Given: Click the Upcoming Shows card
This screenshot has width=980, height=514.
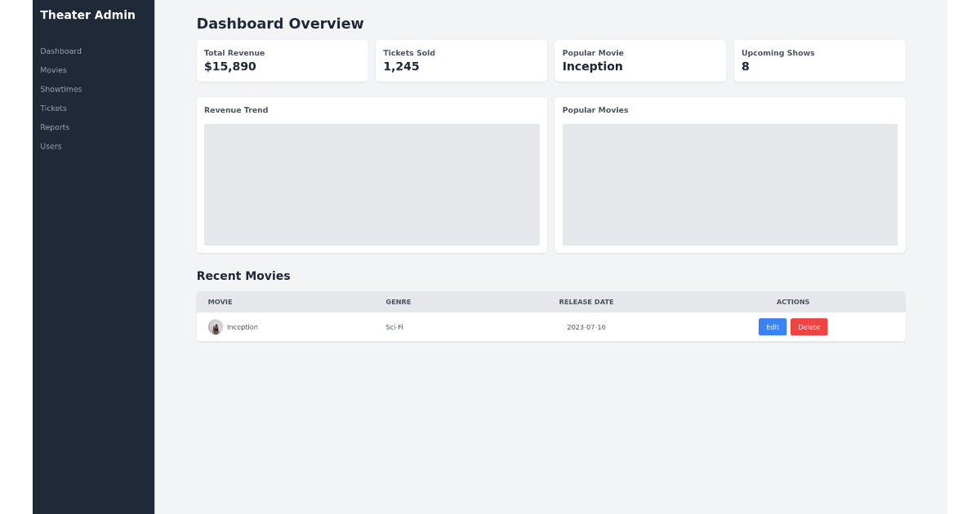Looking at the screenshot, I should (819, 60).
